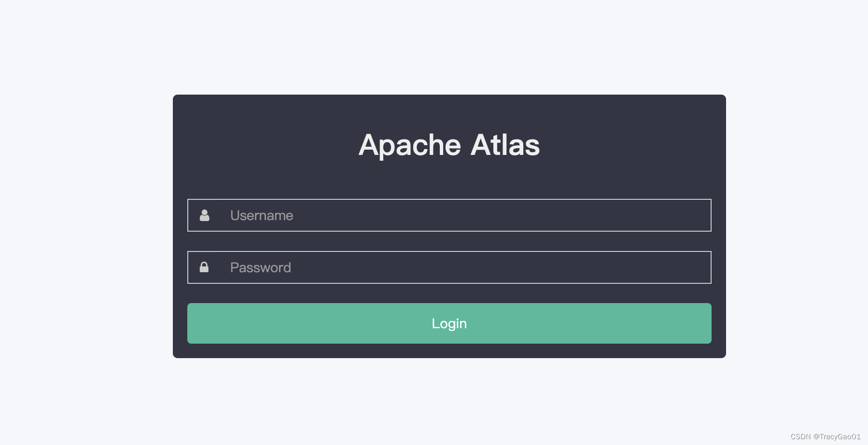
Task: Click the Username input field
Action: click(x=449, y=215)
